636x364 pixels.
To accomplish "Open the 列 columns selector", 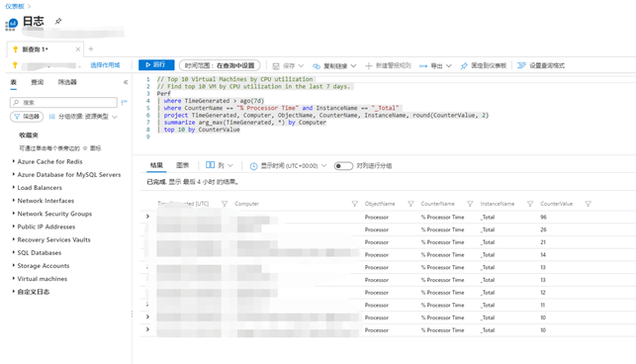I will 220,165.
